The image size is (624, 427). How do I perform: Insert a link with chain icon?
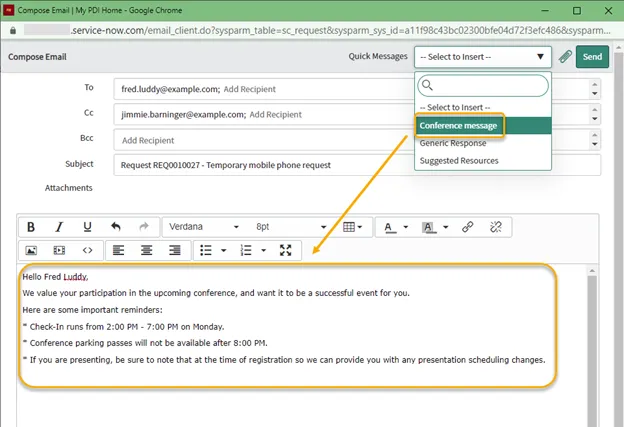pos(467,227)
